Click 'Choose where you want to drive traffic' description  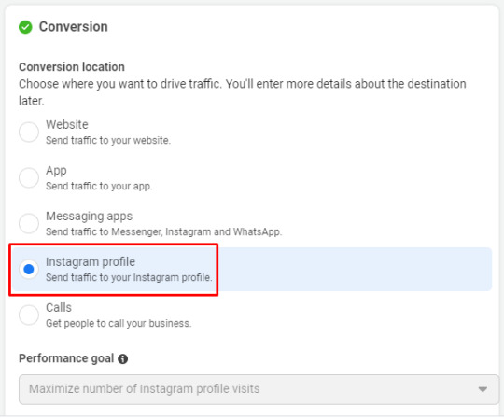click(x=243, y=92)
